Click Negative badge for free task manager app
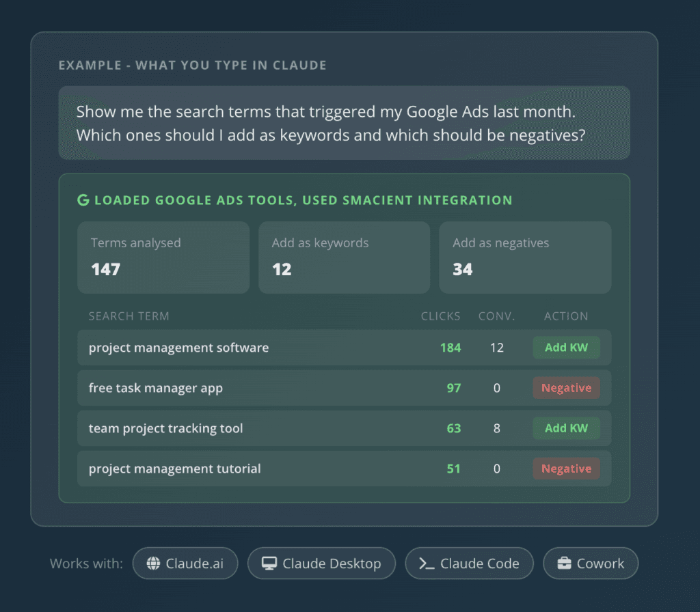 (566, 388)
